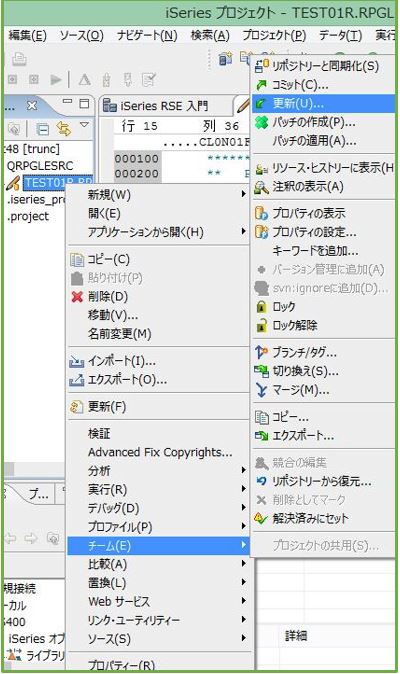Click the Revert from repository (リポジトリーから復元) icon
Viewport: 400px width, 674px height.
click(x=261, y=481)
